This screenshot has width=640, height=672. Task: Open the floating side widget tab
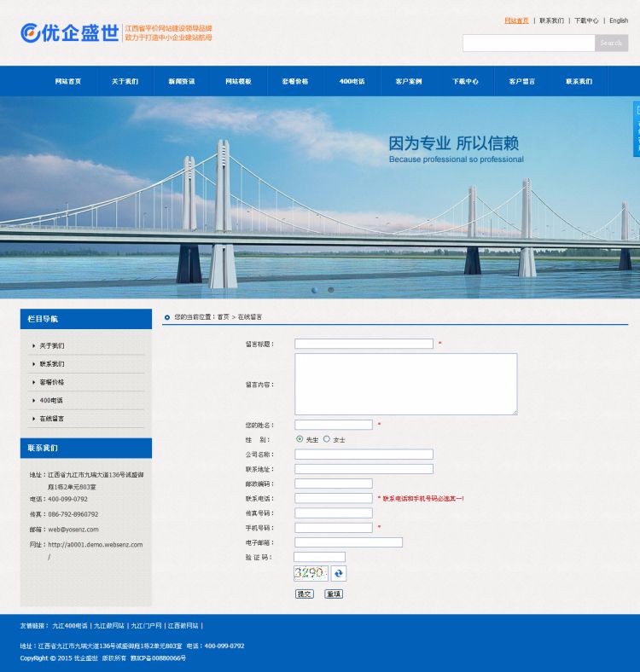click(x=637, y=129)
